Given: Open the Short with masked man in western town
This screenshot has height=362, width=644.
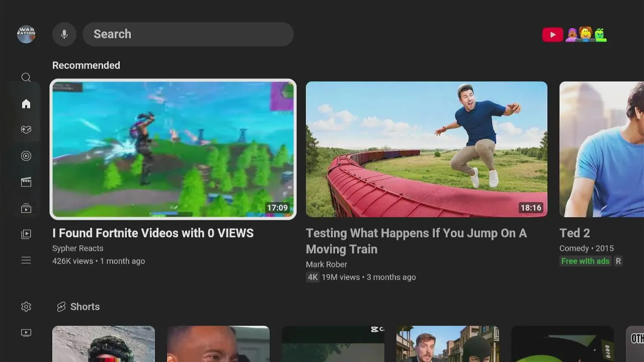Looking at the screenshot, I should coord(448,344).
